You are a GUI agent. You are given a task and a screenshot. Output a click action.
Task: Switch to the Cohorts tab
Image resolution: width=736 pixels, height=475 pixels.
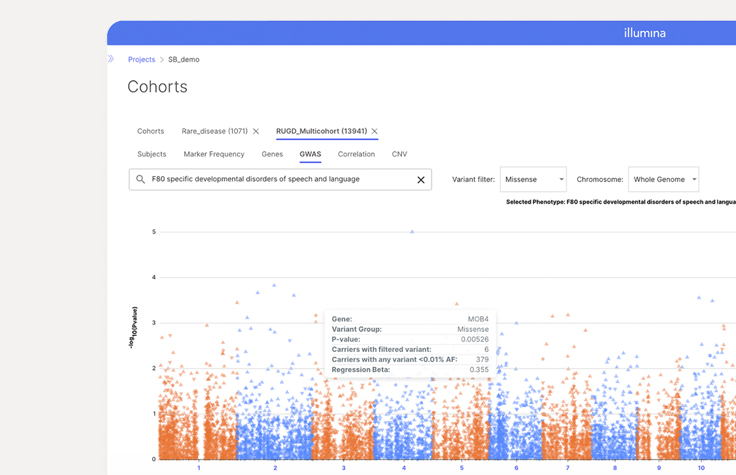click(151, 131)
